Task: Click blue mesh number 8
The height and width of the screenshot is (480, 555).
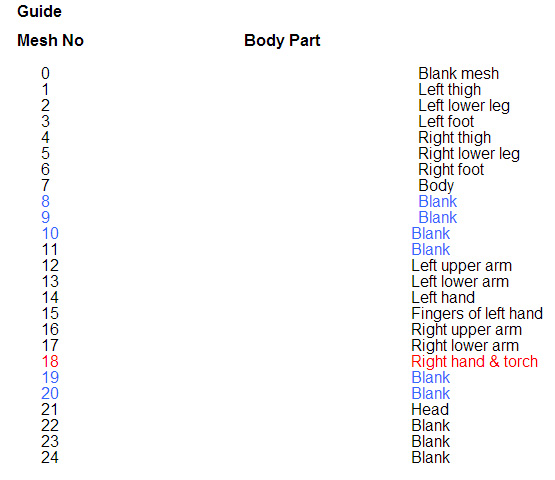Action: 45,201
